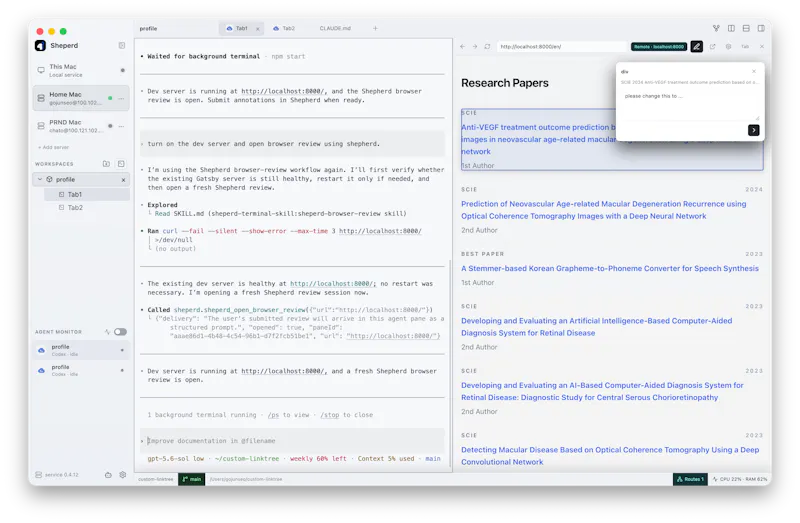The height and width of the screenshot is (523, 800).
Task: Toggle the Agent Monitor switch
Action: tap(120, 332)
